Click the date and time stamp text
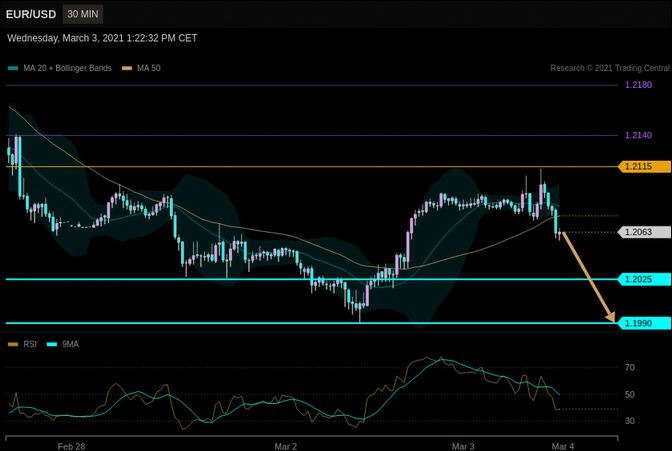The image size is (672, 451). [x=102, y=38]
